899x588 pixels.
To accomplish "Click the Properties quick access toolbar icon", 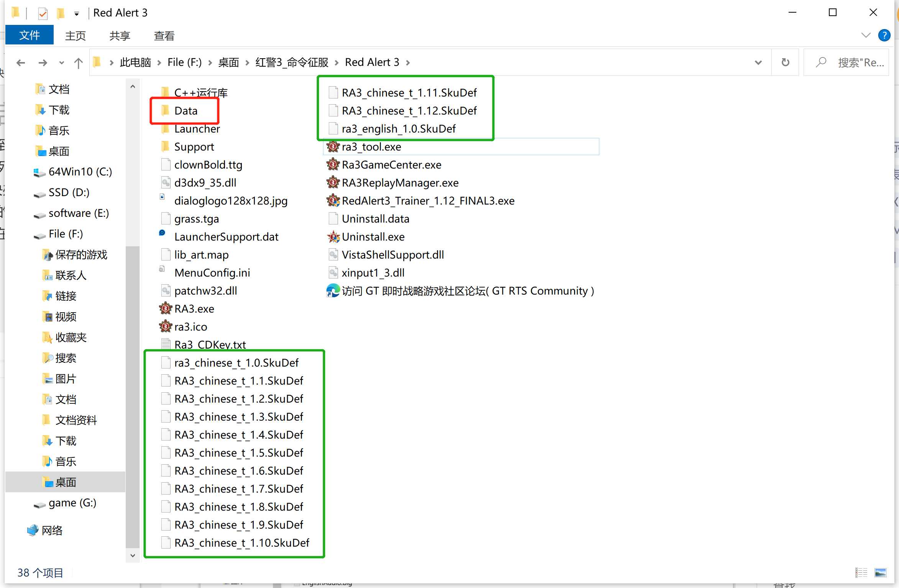I will click(x=43, y=14).
